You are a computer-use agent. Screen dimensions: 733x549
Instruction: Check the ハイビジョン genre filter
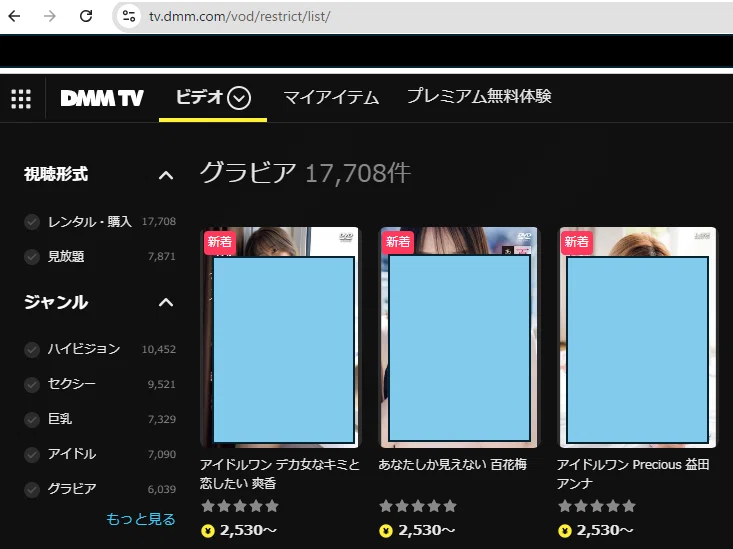(x=32, y=349)
